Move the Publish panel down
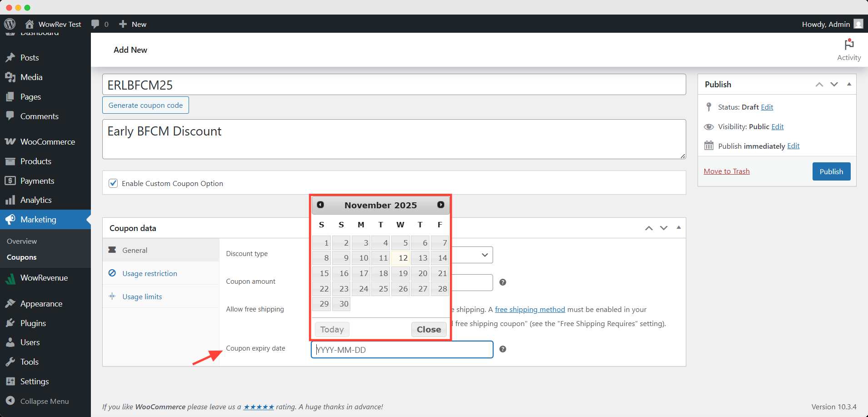Viewport: 868px width, 417px height. point(834,84)
